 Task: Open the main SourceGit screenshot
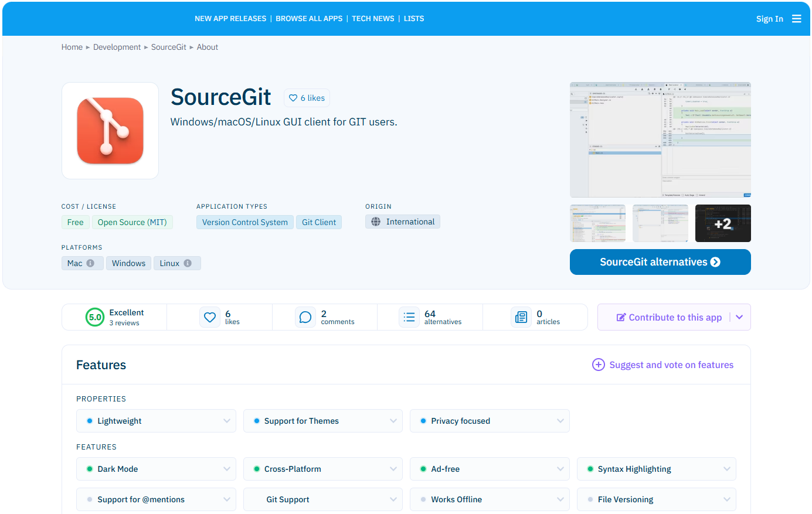(660, 139)
